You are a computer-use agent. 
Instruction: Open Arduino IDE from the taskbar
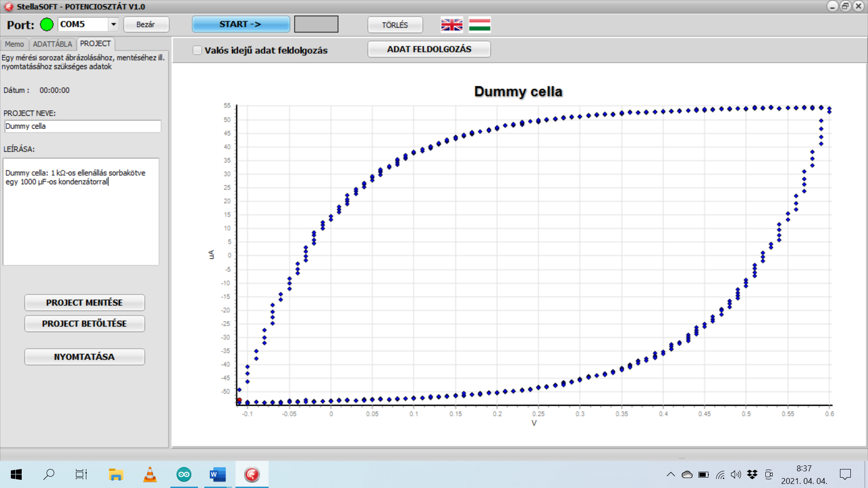[x=184, y=474]
